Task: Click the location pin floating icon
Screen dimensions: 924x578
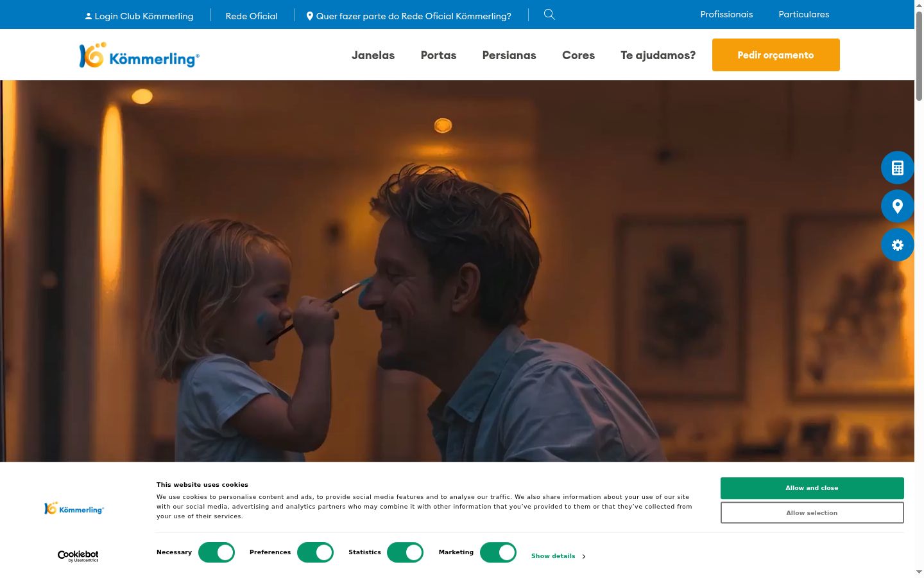Action: pos(897,206)
